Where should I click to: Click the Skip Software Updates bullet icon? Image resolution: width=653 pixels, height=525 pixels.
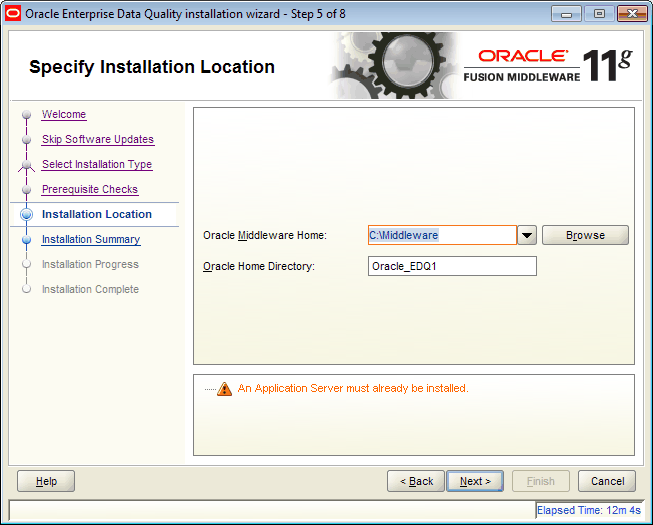27,139
